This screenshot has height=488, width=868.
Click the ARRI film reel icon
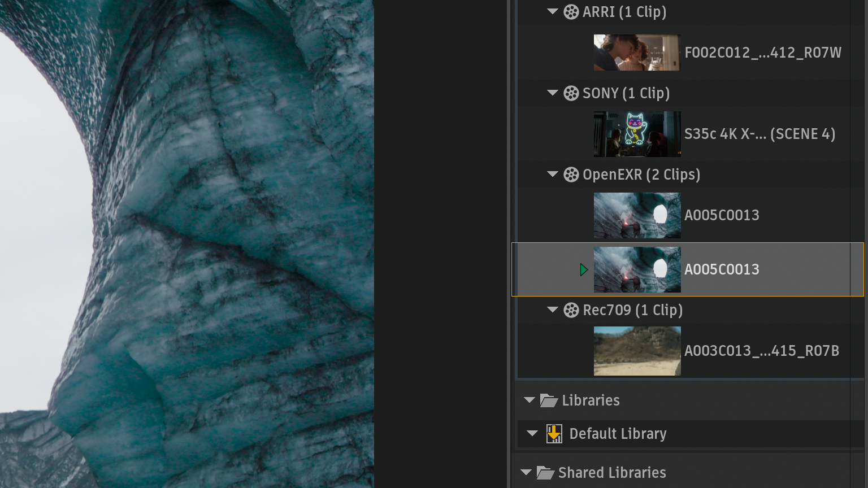click(x=571, y=12)
